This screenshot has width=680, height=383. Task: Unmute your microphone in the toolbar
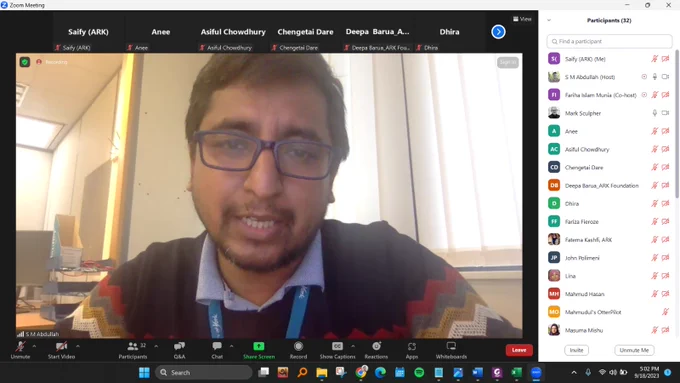(x=20, y=350)
